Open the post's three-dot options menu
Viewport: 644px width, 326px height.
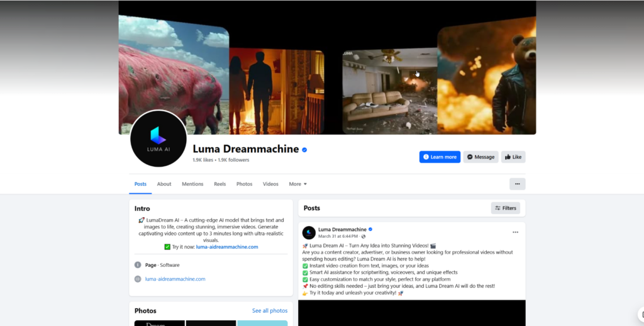(516, 233)
